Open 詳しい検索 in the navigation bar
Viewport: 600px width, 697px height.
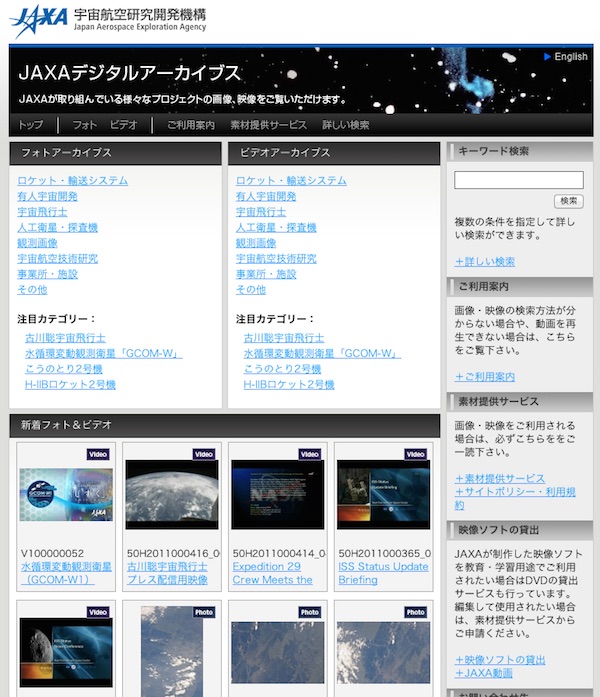(x=346, y=125)
